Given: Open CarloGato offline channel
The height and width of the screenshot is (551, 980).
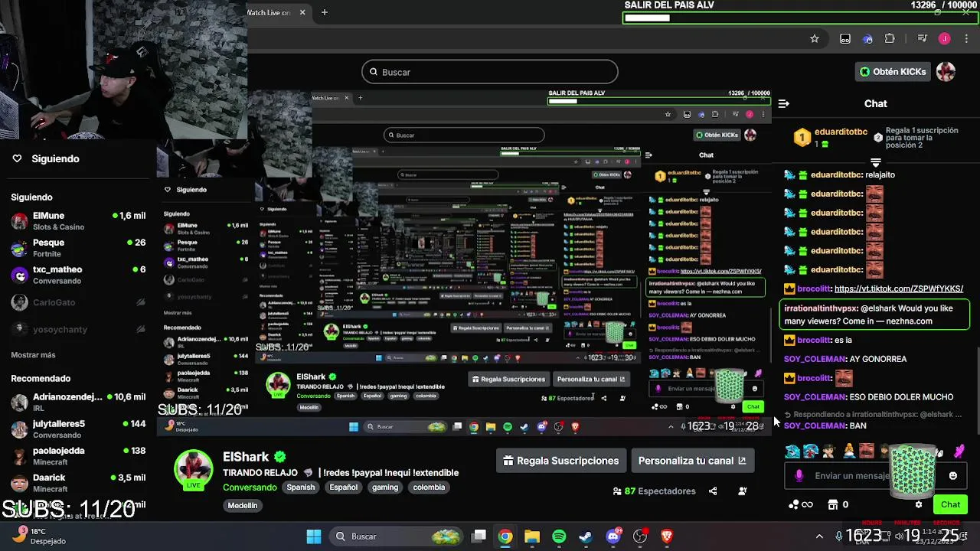Looking at the screenshot, I should [78, 302].
